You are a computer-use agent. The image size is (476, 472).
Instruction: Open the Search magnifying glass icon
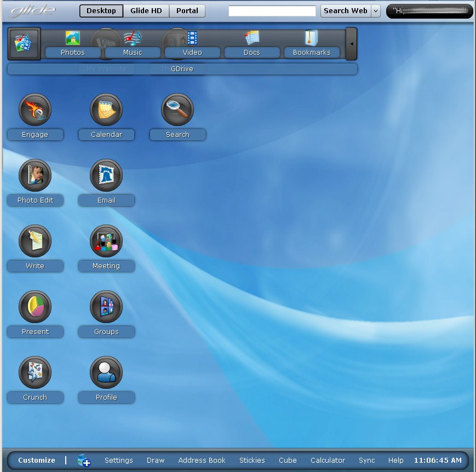click(177, 110)
